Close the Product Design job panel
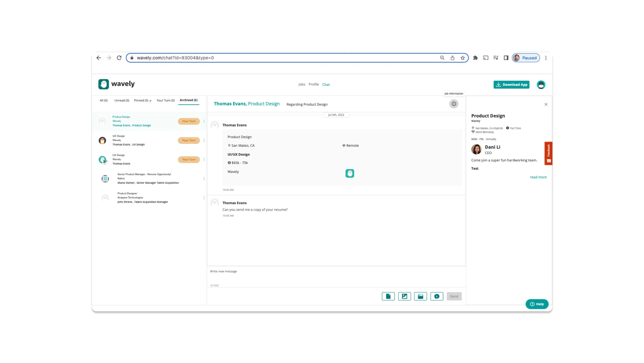The width and height of the screenshot is (644, 363). coord(546,104)
